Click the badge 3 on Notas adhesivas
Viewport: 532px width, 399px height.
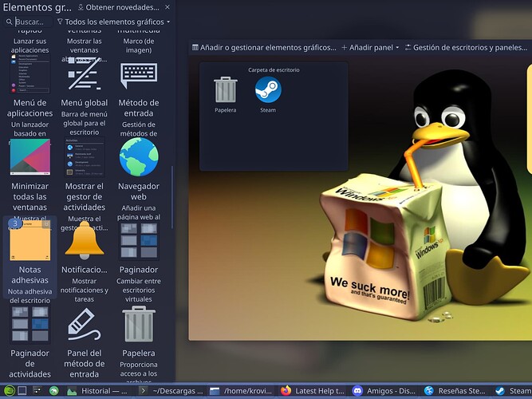pos(15,223)
